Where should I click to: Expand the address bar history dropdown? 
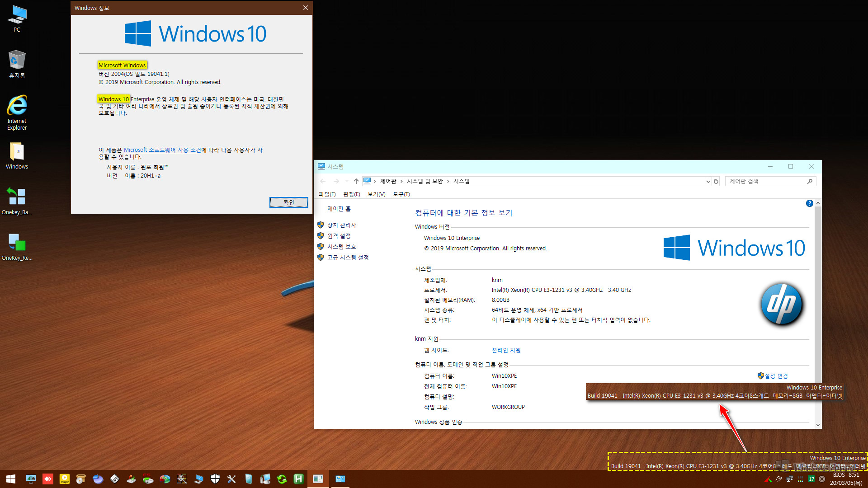(708, 181)
